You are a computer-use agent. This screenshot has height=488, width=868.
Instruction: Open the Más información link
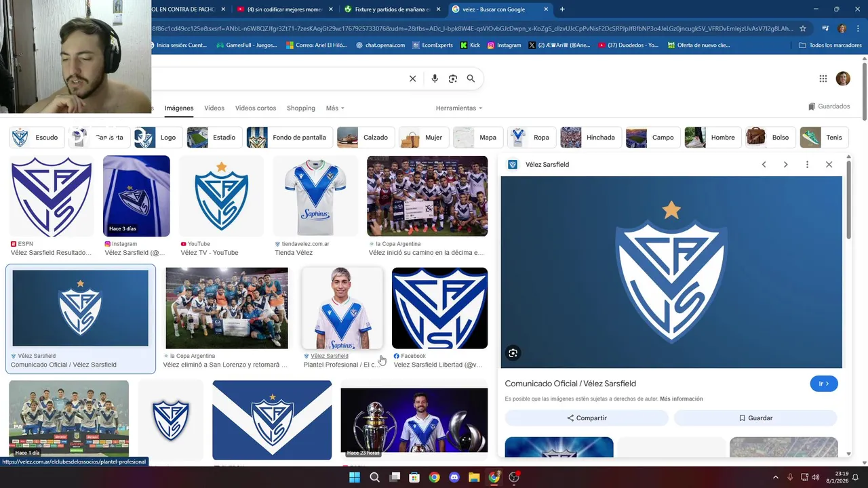[681, 399]
